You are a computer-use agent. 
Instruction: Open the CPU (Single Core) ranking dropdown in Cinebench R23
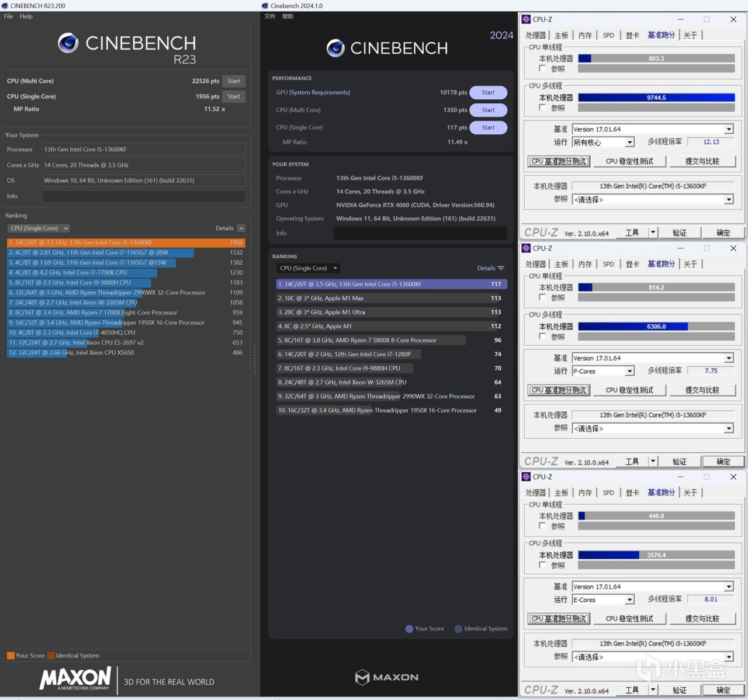tap(39, 228)
